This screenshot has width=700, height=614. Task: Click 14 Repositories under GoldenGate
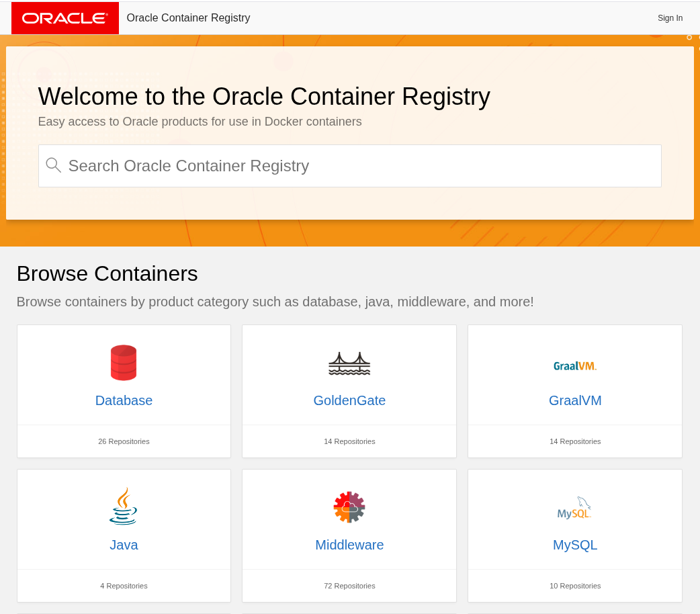click(x=349, y=441)
